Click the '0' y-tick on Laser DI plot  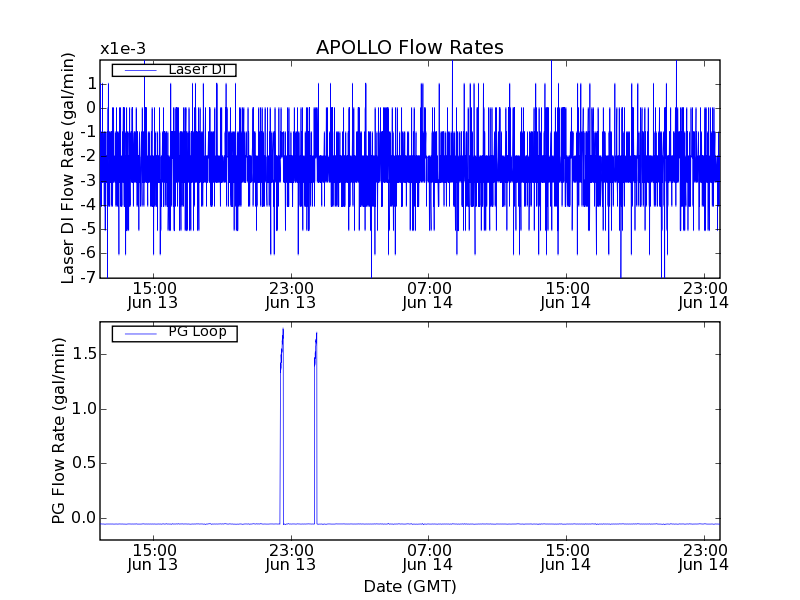click(x=91, y=108)
